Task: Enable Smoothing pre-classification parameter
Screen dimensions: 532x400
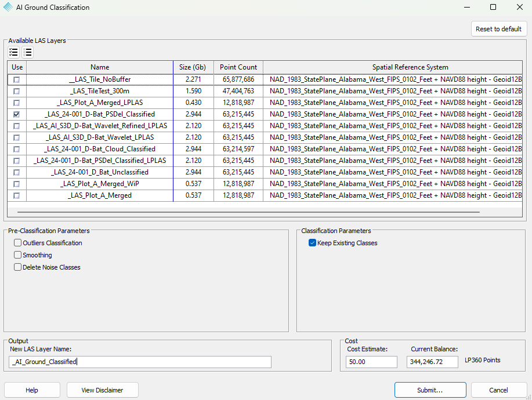Action: tap(17, 255)
